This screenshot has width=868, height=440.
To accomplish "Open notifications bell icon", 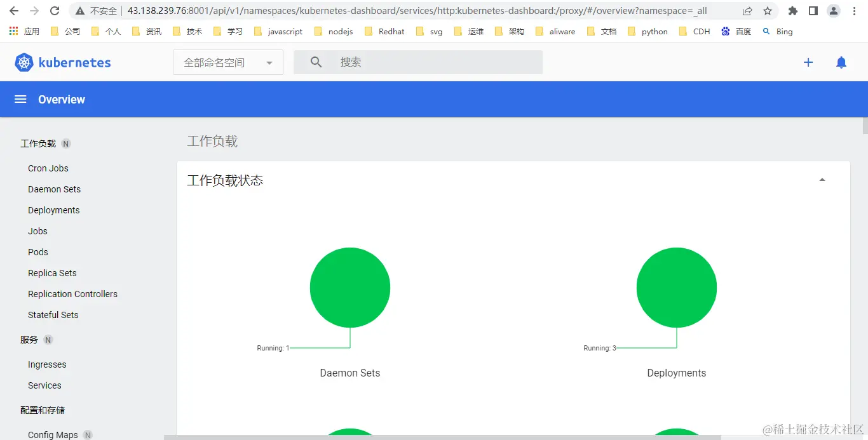I will [841, 62].
